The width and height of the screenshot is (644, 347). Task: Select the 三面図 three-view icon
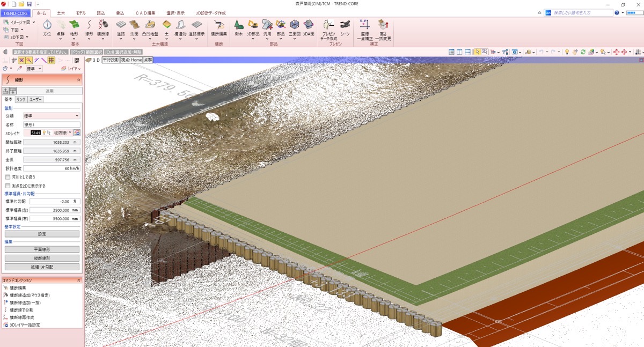tap(295, 25)
